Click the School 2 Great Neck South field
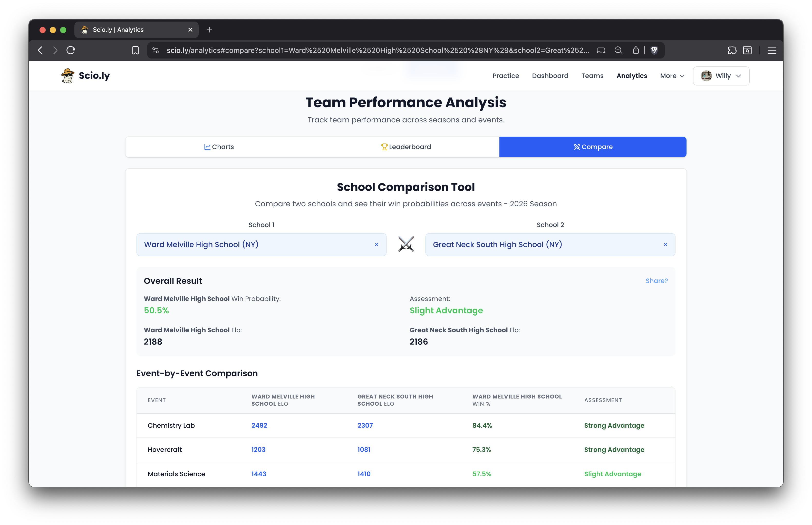Viewport: 812px width, 525px height. (x=550, y=245)
